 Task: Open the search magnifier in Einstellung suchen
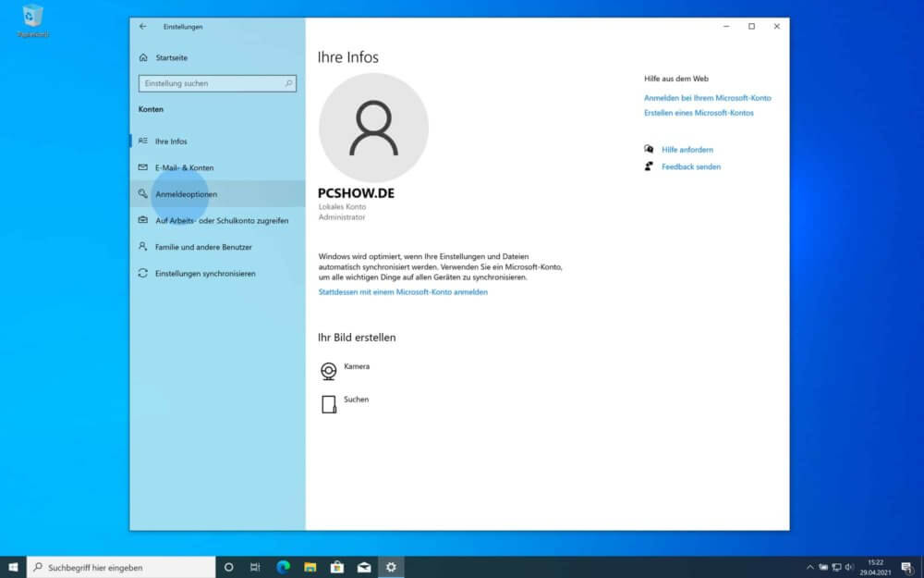coord(289,83)
